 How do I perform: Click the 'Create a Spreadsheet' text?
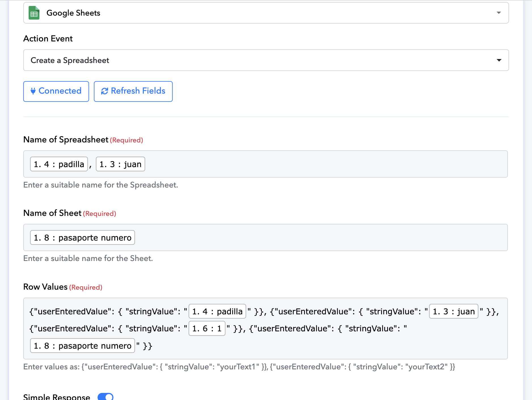click(x=70, y=60)
